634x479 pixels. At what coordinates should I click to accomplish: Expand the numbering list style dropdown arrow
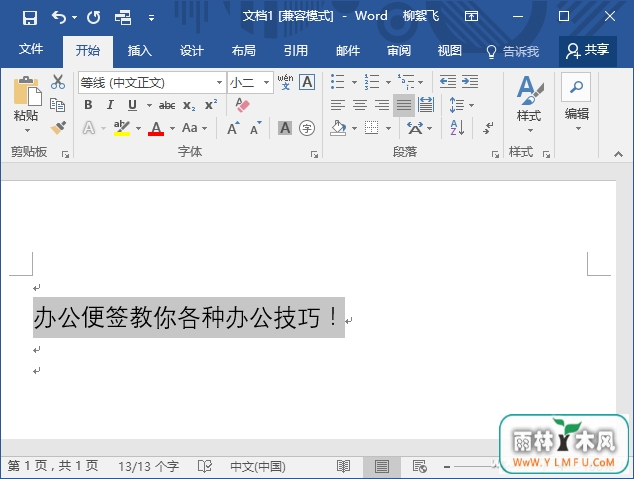point(388,82)
